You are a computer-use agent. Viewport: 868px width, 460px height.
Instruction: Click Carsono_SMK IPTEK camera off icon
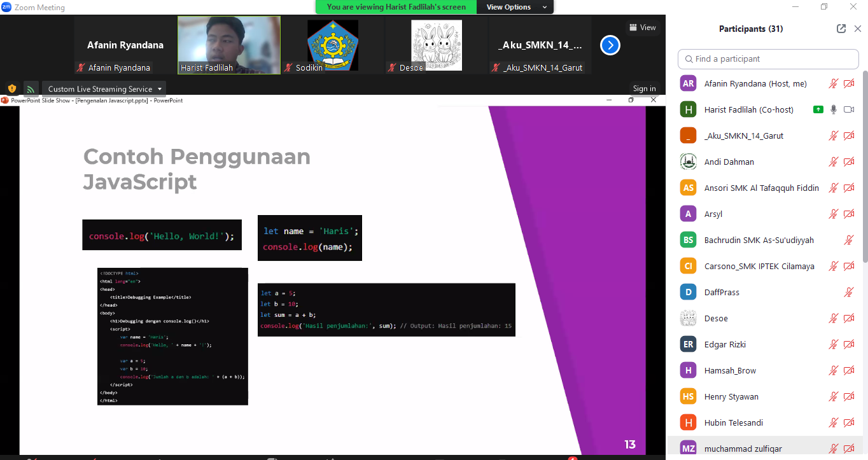849,266
